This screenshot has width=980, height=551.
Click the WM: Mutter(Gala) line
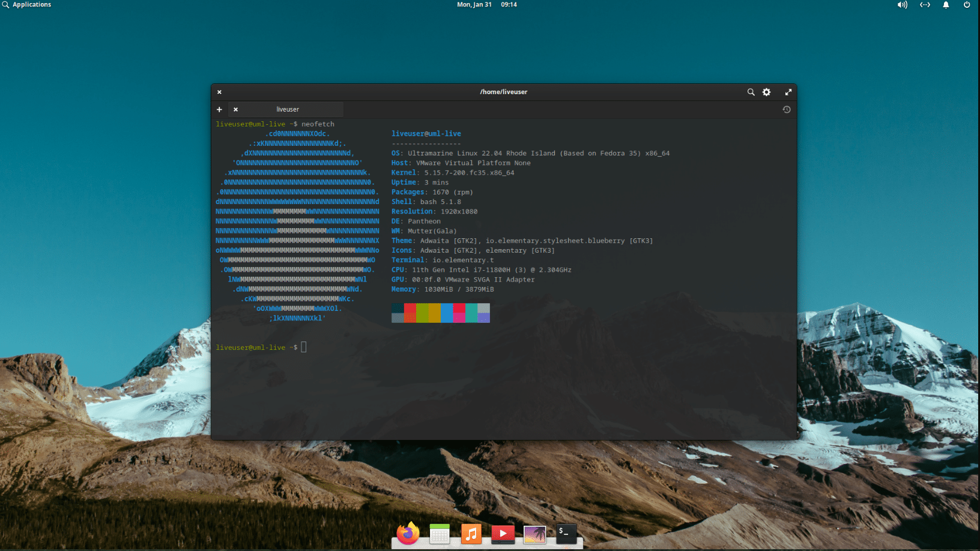tap(424, 231)
